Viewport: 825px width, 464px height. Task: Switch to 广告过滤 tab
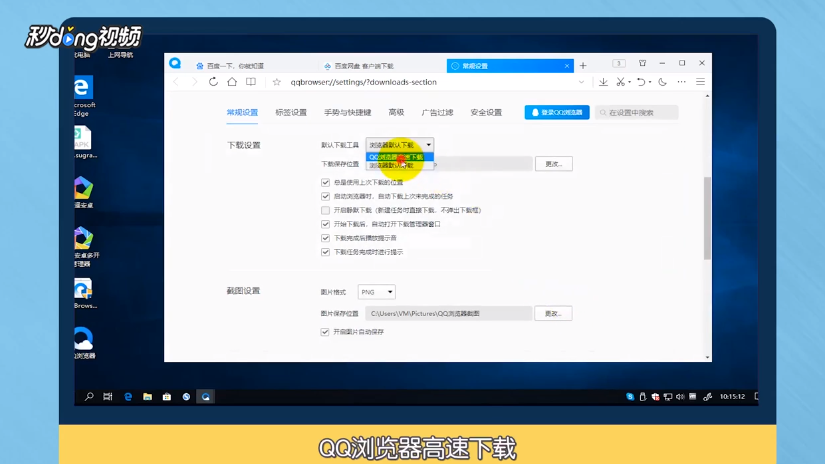click(437, 113)
